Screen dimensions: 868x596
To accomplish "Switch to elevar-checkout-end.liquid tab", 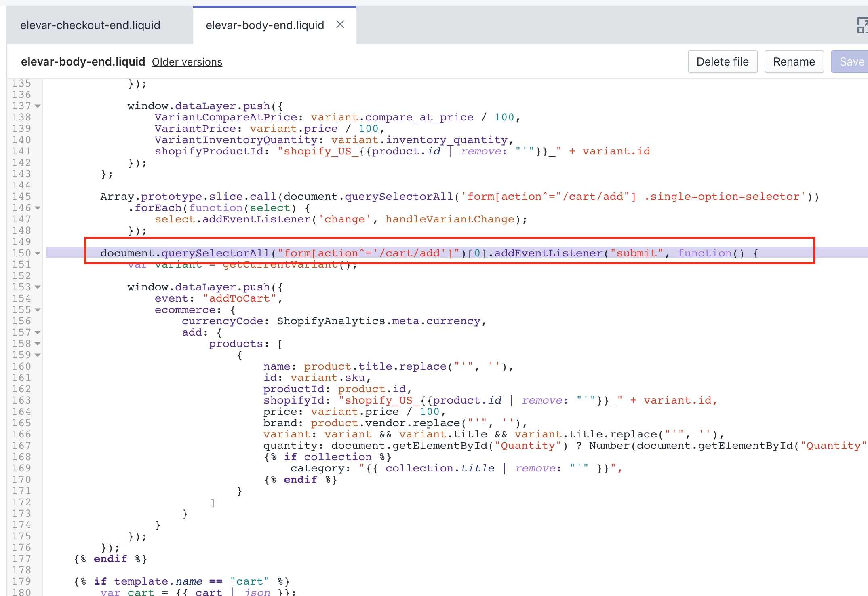I will pyautogui.click(x=90, y=25).
